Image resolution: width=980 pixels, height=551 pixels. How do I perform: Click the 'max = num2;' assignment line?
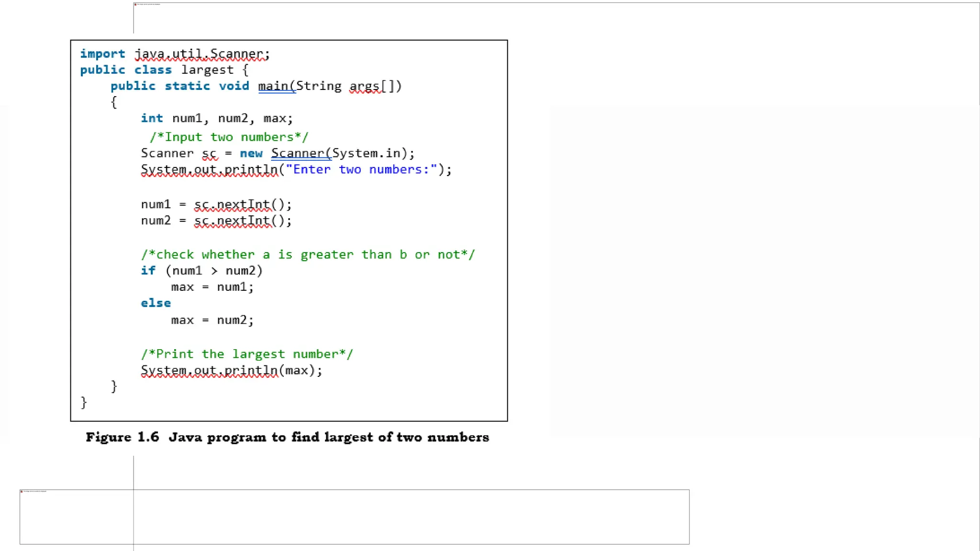[x=212, y=320]
